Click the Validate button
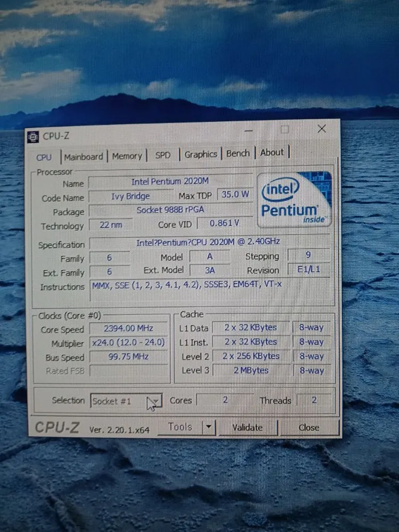The width and height of the screenshot is (399, 532). (x=248, y=428)
